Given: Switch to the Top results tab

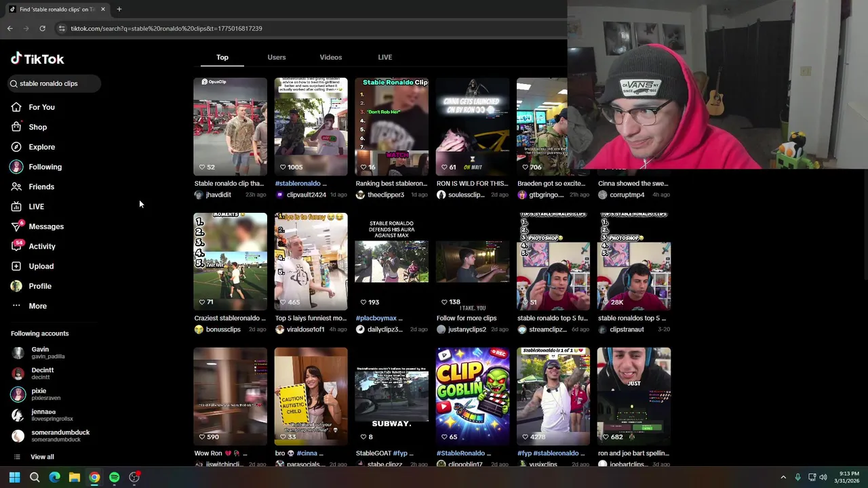Looking at the screenshot, I should [222, 57].
